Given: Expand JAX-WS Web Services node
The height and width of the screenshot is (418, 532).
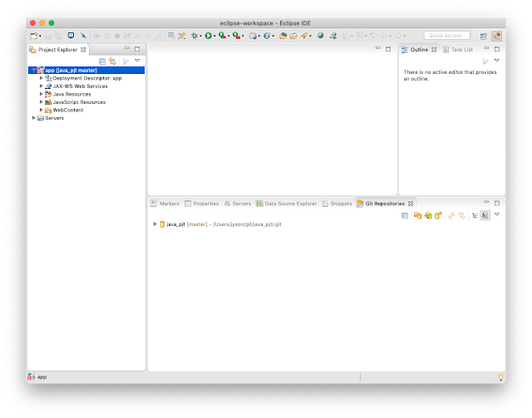Looking at the screenshot, I should [x=42, y=86].
